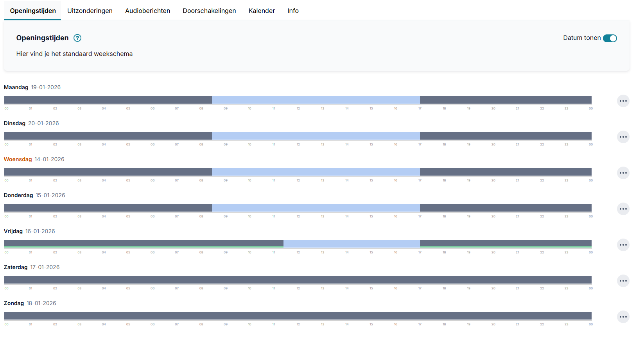This screenshot has width=644, height=343.
Task: Select Dinsdag's light-blue opening block
Action: tap(316, 136)
